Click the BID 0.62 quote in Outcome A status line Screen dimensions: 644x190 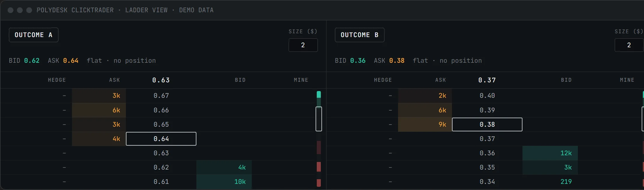[24, 61]
